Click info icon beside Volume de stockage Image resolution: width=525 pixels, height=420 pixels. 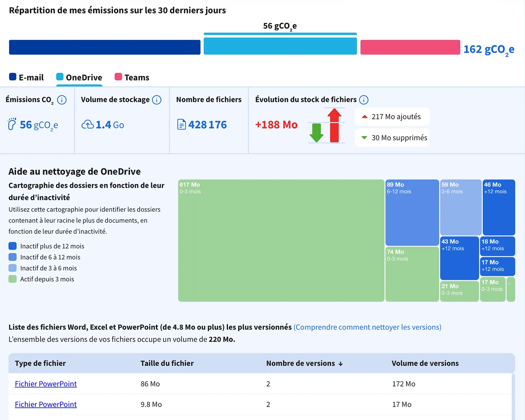[x=157, y=100]
